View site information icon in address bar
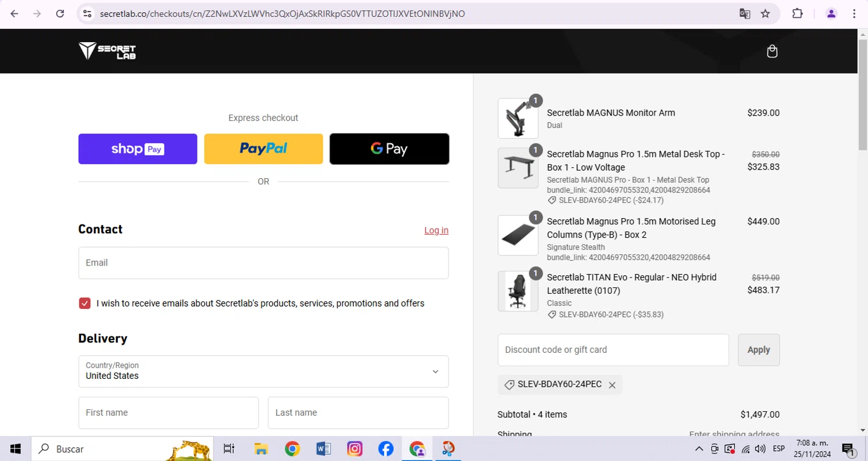Viewport: 868px width, 461px height. tap(87, 14)
